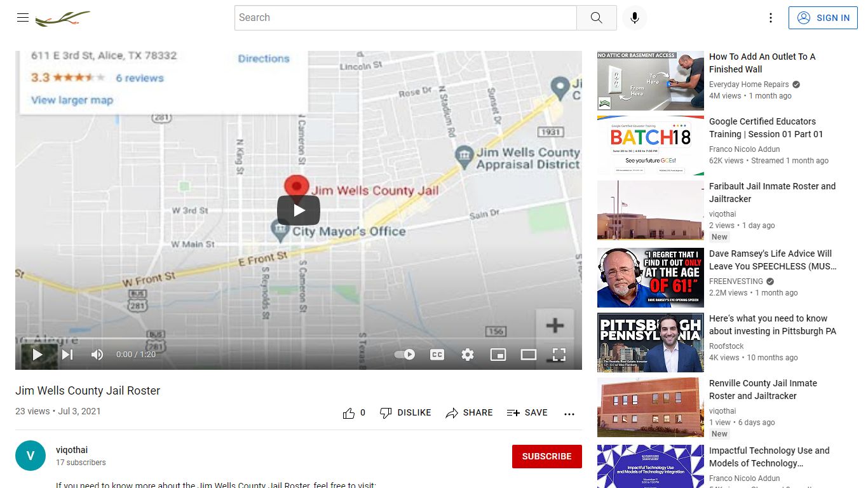Click the '0:00 / 1:20' time display

point(136,355)
